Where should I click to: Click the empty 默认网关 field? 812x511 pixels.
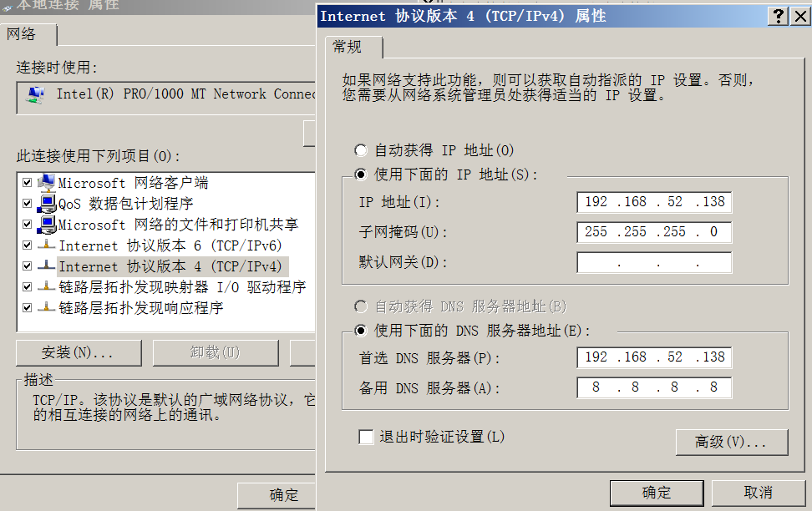tap(654, 263)
